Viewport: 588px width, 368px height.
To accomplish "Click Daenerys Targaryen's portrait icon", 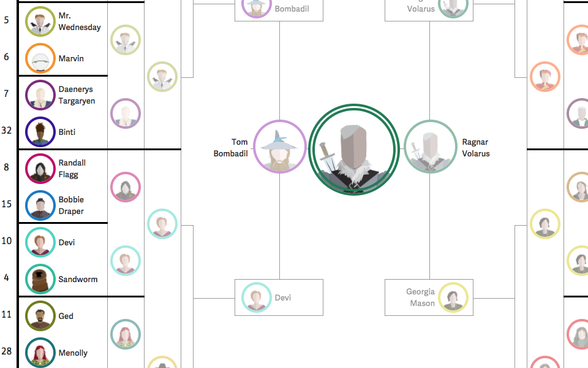I will [x=40, y=95].
